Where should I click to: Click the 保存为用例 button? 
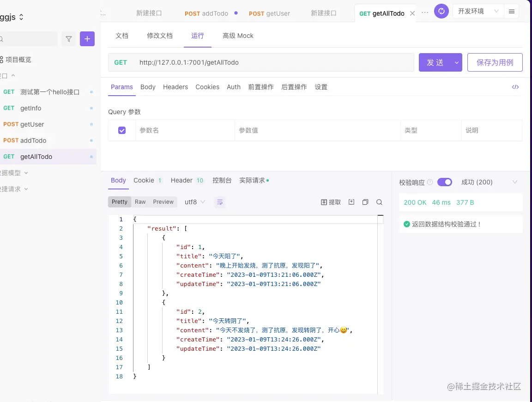click(x=495, y=62)
